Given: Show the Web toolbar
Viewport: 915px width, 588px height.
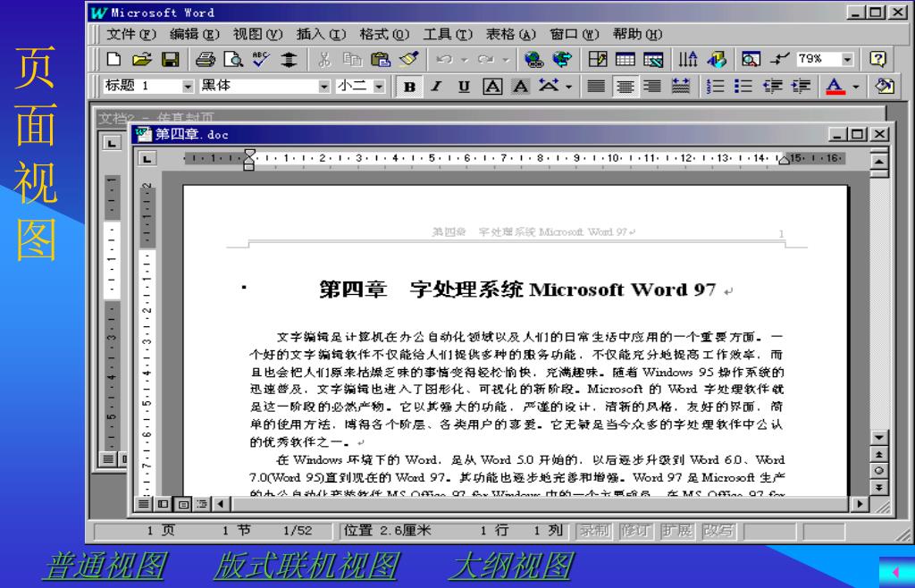Looking at the screenshot, I should (563, 59).
